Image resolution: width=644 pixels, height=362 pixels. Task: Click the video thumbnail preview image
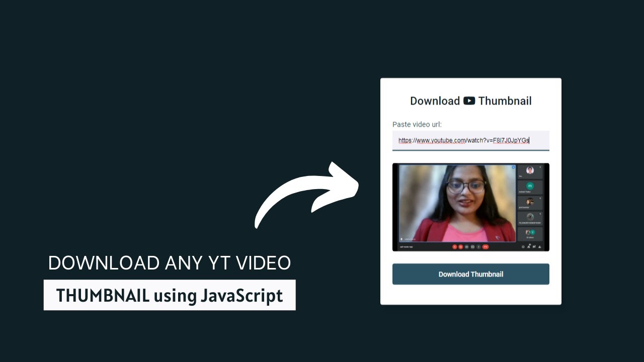pos(470,207)
